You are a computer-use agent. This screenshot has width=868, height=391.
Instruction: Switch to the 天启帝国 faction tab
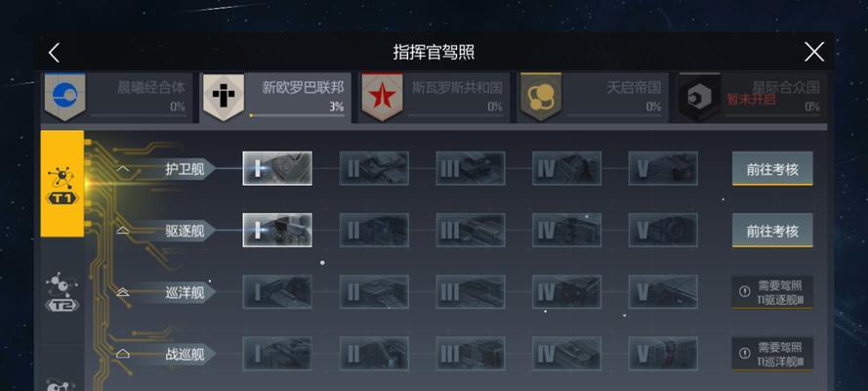[593, 98]
